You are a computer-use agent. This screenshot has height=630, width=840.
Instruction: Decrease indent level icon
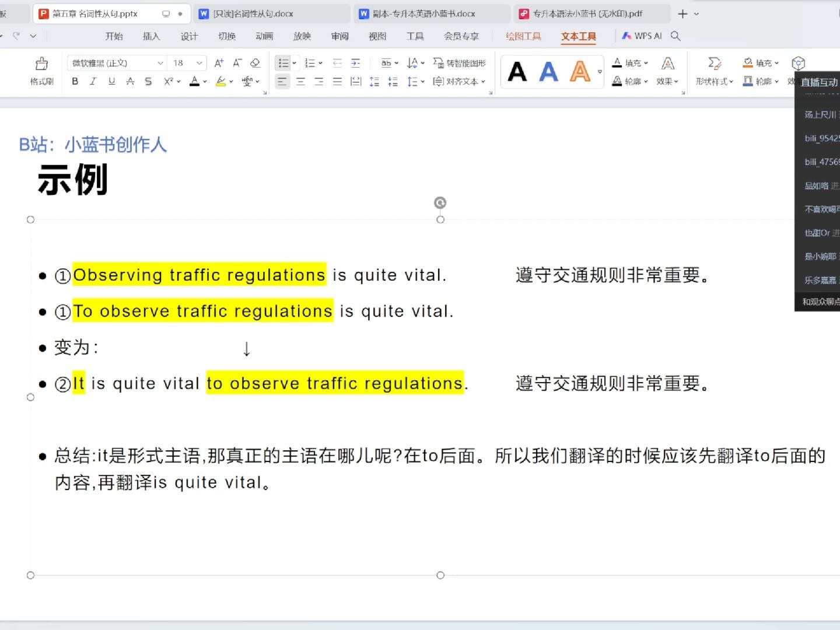(337, 63)
